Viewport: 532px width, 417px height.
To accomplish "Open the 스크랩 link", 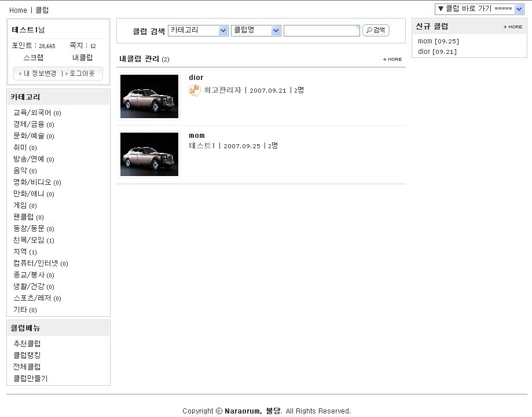I will (33, 58).
